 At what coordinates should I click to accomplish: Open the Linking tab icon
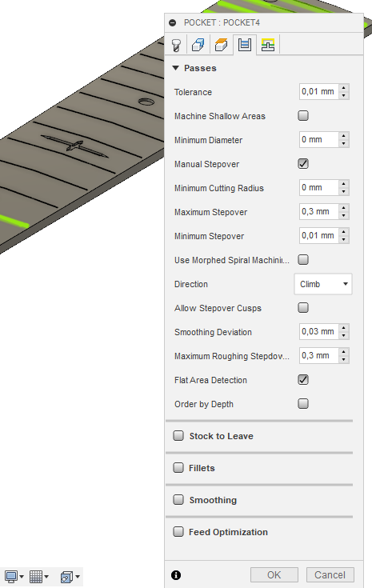pos(268,45)
